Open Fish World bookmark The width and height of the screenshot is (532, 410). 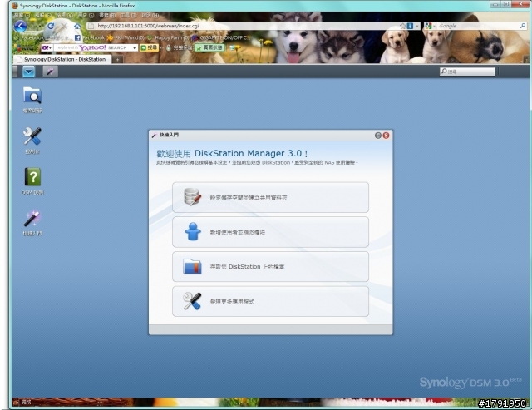126,37
